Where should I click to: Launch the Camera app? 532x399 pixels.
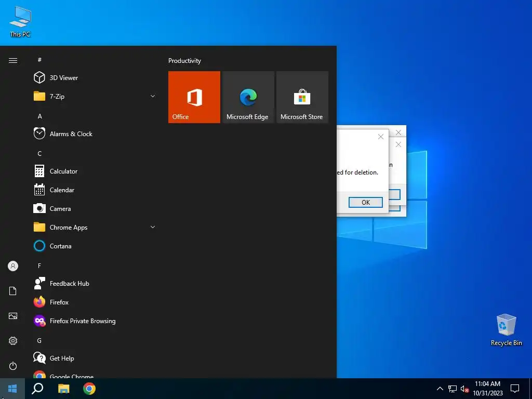point(95,209)
